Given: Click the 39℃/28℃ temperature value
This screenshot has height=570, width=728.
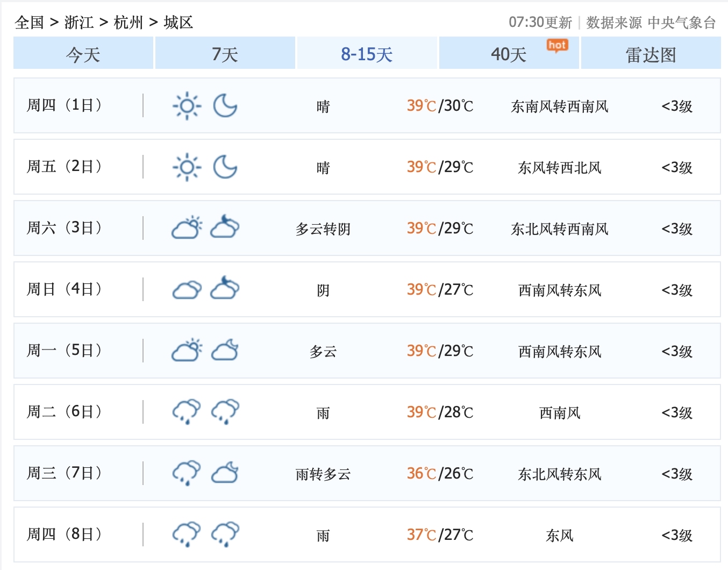Looking at the screenshot, I should [440, 412].
